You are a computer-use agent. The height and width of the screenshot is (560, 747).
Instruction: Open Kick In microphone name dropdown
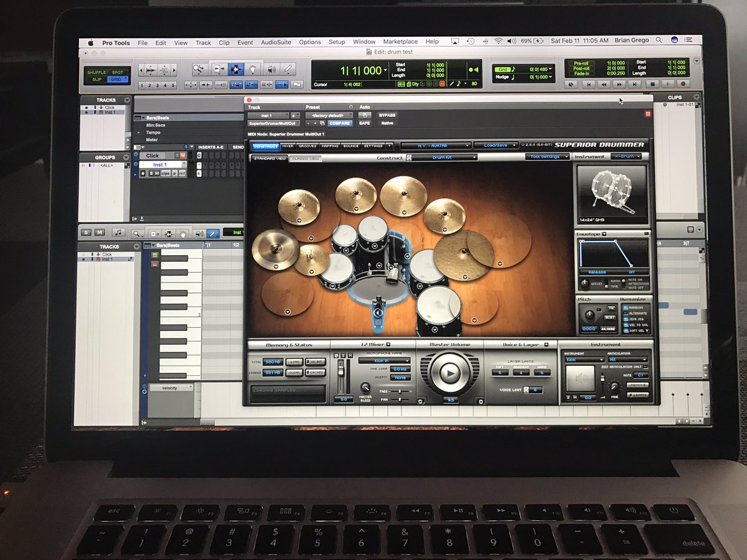pos(385,360)
